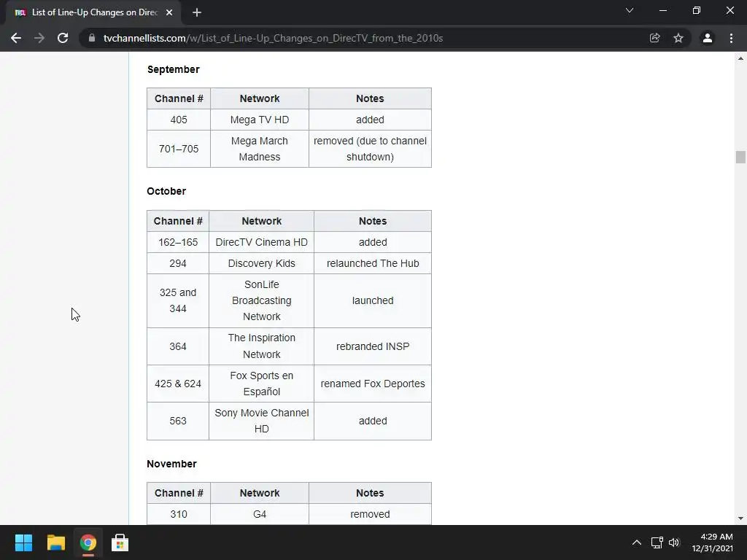
Task: Click the September heading
Action: coord(174,69)
